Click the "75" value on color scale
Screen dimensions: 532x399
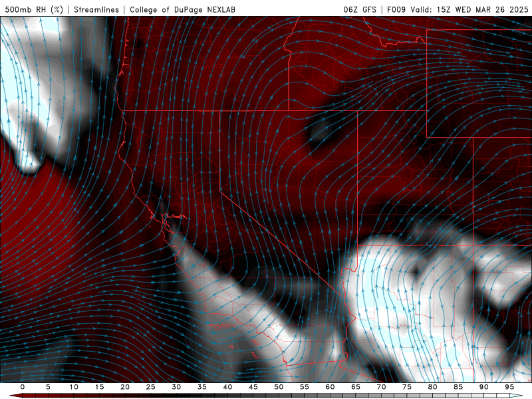407,387
